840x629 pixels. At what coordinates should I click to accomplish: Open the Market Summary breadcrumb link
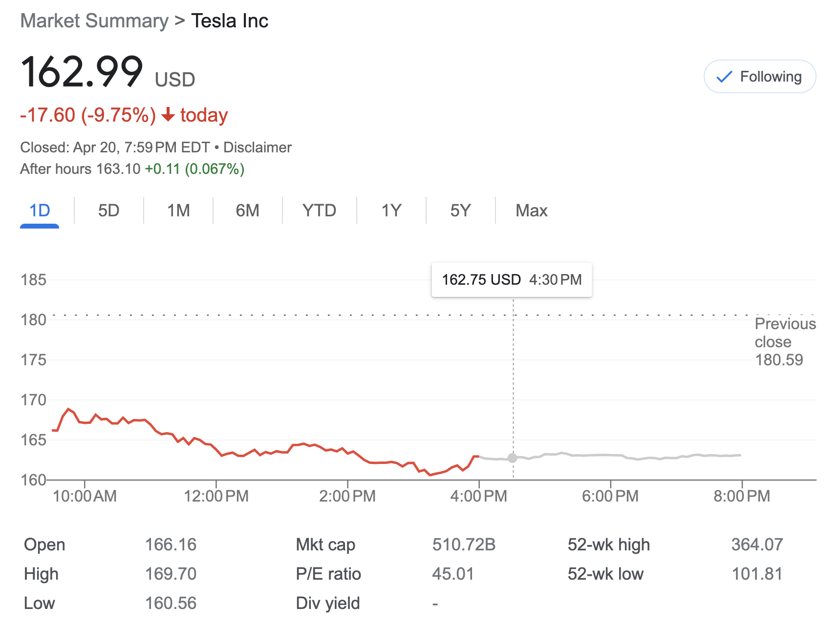[94, 21]
